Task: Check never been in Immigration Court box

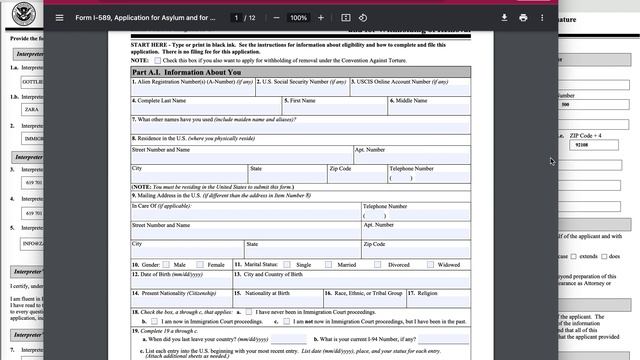Action: (x=249, y=312)
